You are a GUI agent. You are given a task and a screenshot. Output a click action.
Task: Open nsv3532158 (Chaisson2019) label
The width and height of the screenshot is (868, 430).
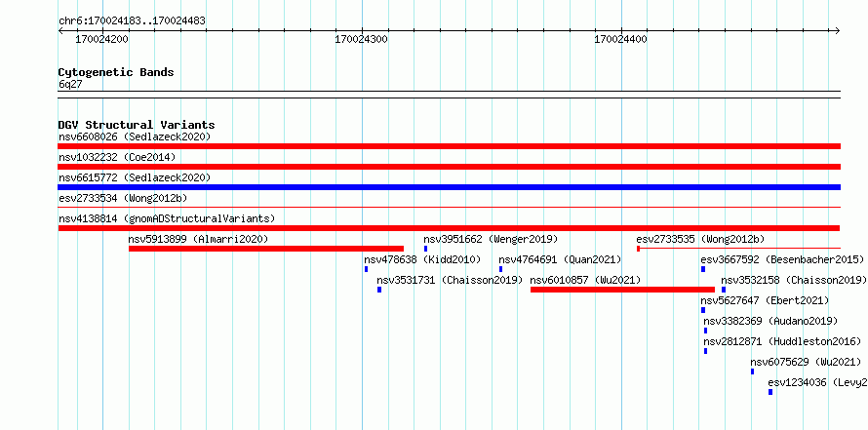tap(794, 280)
